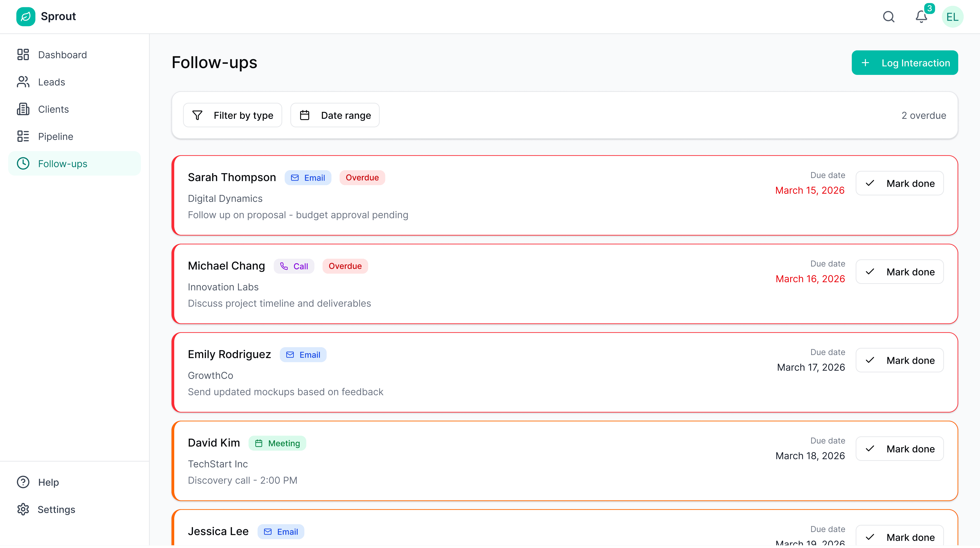
Task: Mark Emily Rodriguez follow-up as done
Action: coord(899,360)
